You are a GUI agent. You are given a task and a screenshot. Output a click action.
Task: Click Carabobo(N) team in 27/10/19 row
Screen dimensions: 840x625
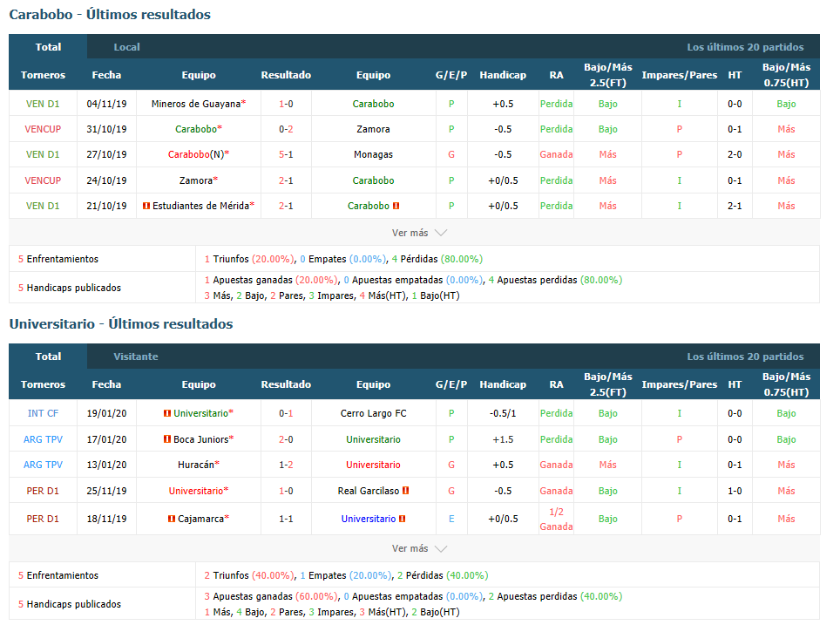198,154
